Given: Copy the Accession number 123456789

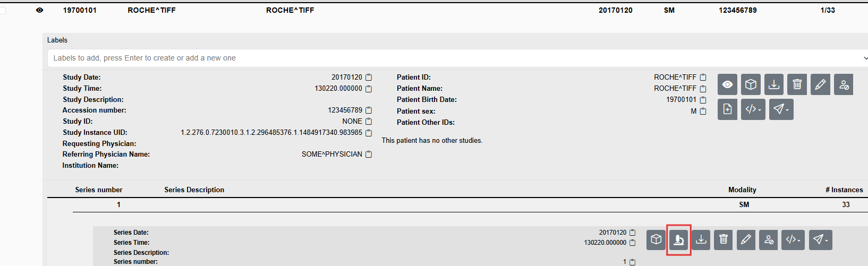Looking at the screenshot, I should point(369,110).
